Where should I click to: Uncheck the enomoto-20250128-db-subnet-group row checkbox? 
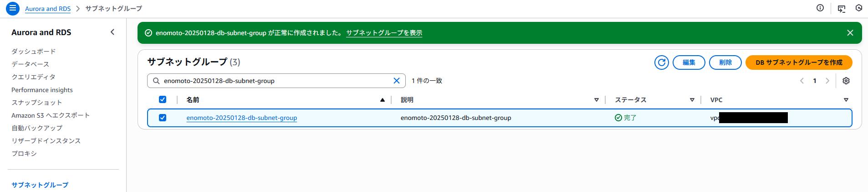coord(163,118)
